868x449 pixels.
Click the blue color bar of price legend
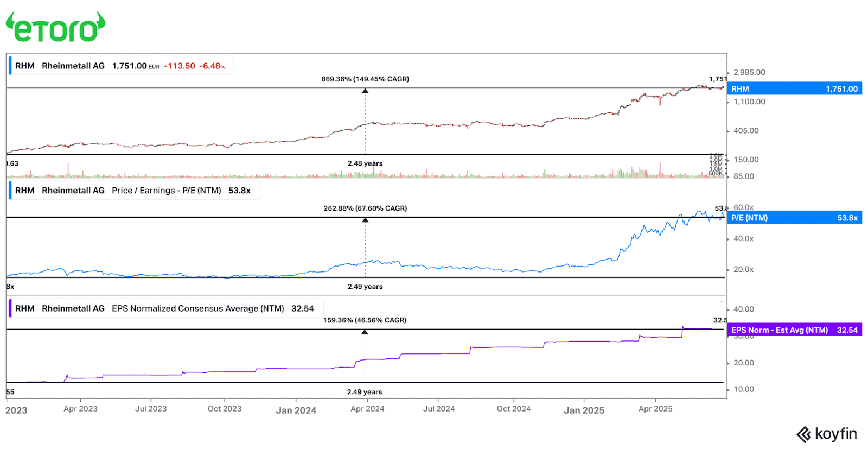10,66
